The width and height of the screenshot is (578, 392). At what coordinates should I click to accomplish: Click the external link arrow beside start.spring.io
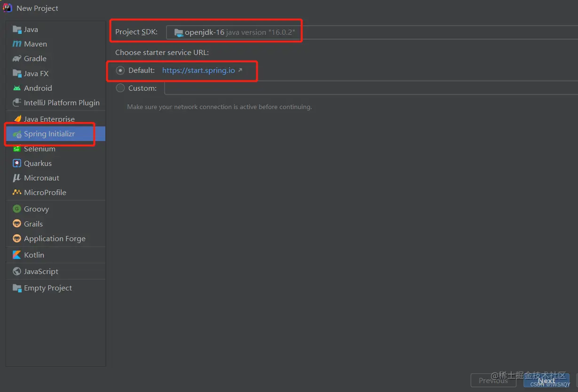point(240,71)
